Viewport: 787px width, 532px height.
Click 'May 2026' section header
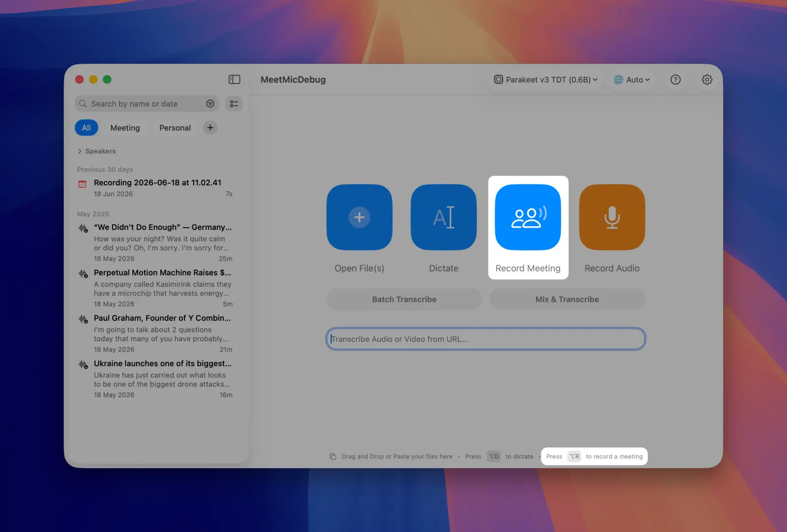tap(93, 214)
